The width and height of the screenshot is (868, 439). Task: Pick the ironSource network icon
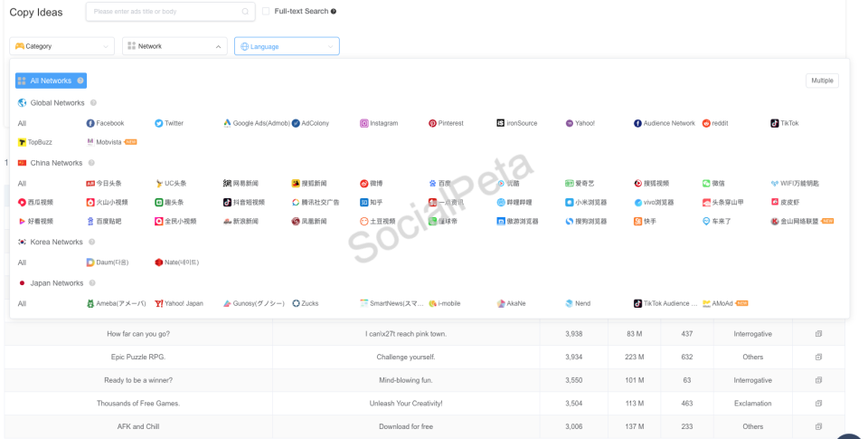tap(500, 123)
